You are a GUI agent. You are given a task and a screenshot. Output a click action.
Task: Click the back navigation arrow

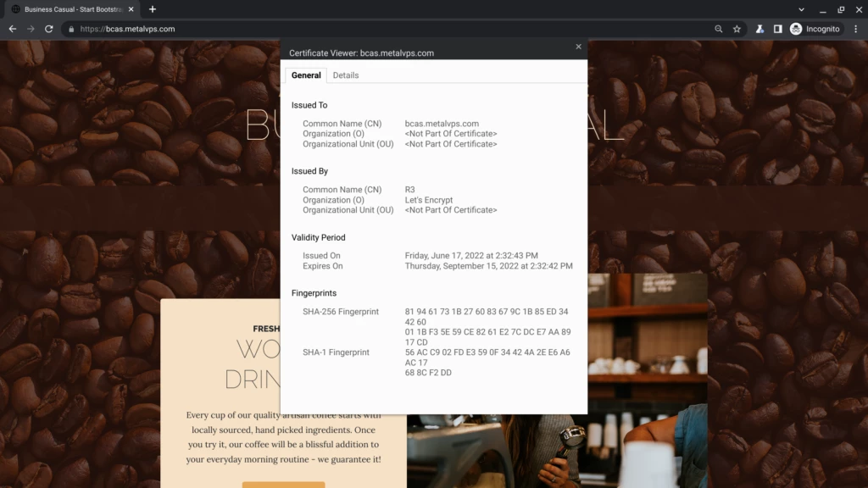pyautogui.click(x=12, y=28)
